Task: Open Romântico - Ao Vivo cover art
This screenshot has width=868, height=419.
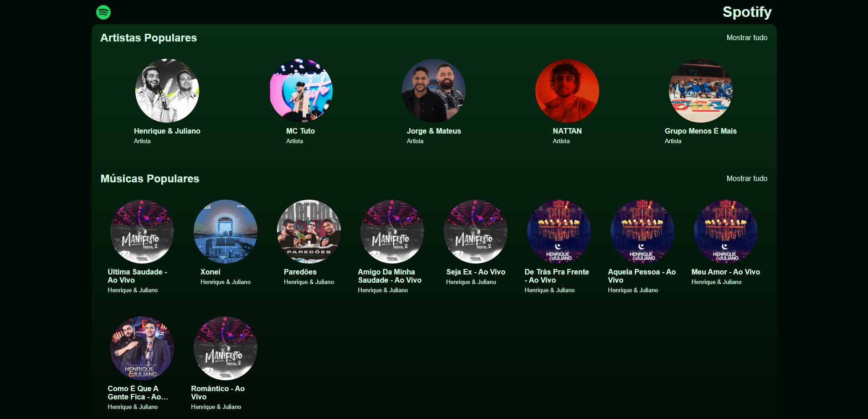Action: tap(226, 348)
